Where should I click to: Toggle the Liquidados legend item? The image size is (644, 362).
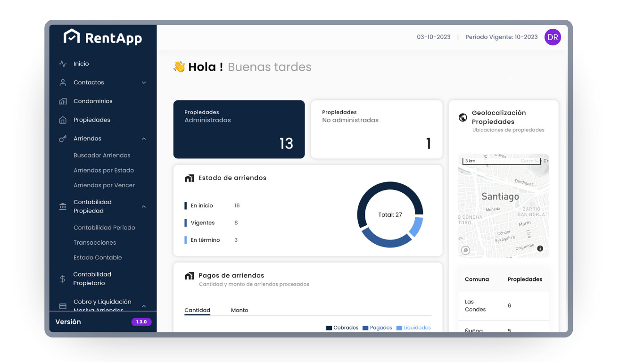(413, 328)
